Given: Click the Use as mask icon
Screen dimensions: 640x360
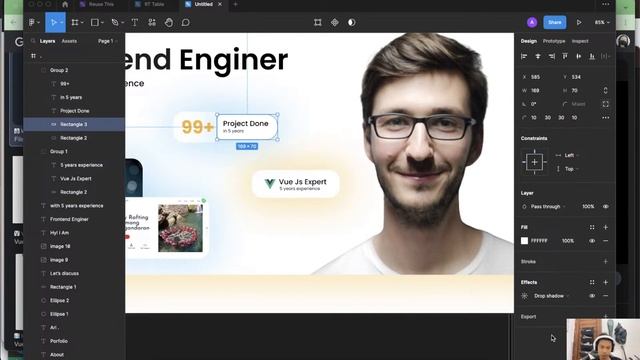Looking at the screenshot, I should click(x=351, y=22).
